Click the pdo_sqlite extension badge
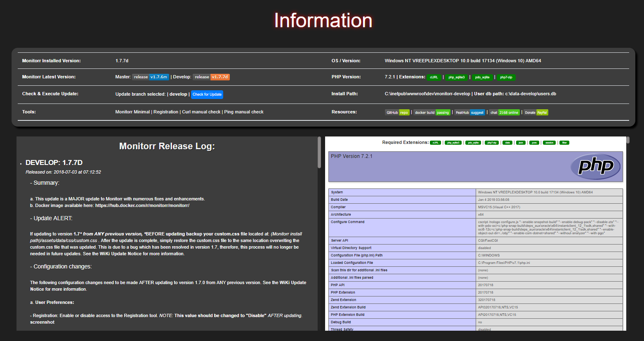The width and height of the screenshot is (644, 341). [x=482, y=77]
